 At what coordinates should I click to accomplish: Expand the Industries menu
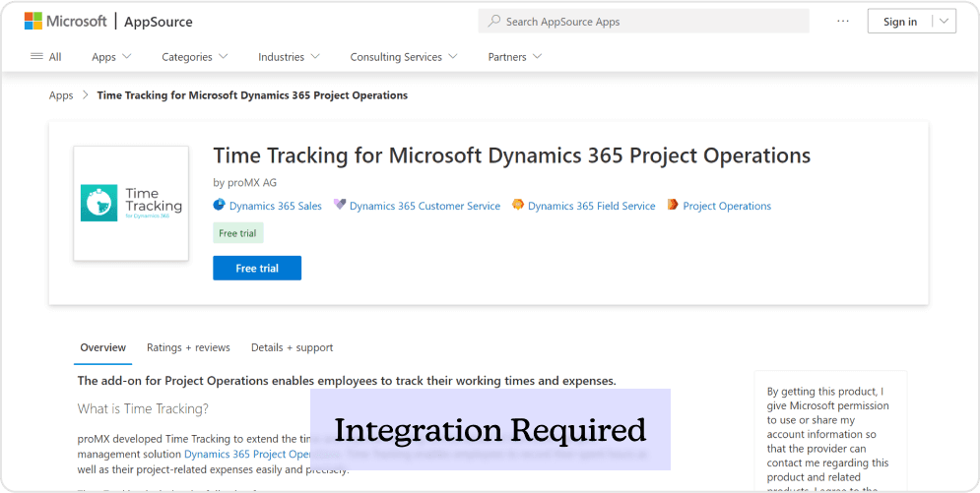[289, 57]
